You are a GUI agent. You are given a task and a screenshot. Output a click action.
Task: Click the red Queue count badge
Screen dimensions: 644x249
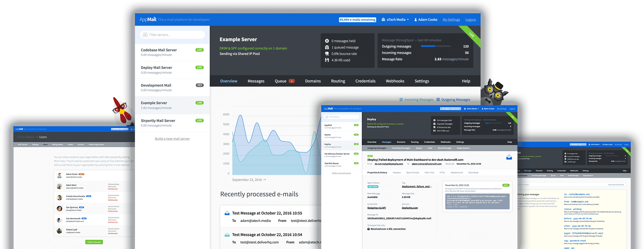pos(292,81)
